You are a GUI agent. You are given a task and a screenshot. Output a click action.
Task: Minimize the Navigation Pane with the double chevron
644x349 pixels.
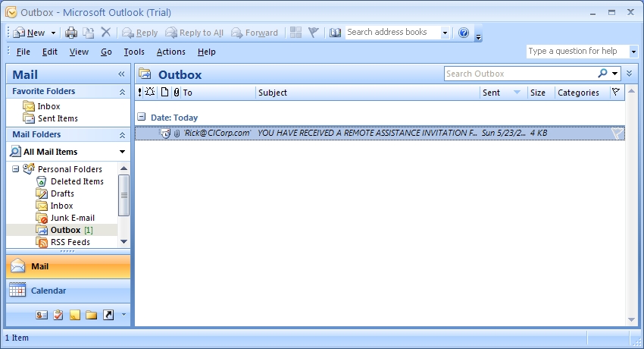click(121, 74)
